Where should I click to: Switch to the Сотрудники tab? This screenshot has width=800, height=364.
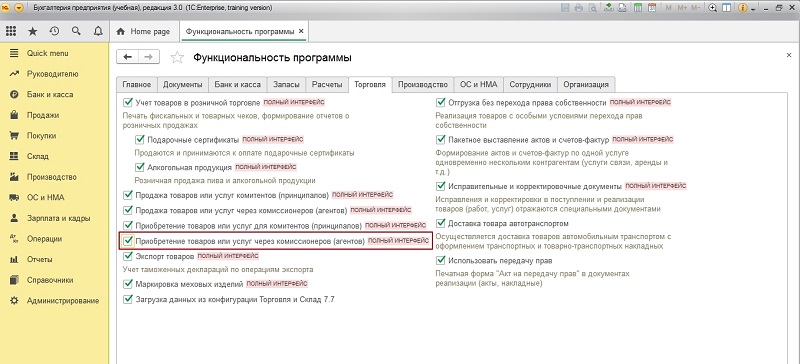[531, 84]
